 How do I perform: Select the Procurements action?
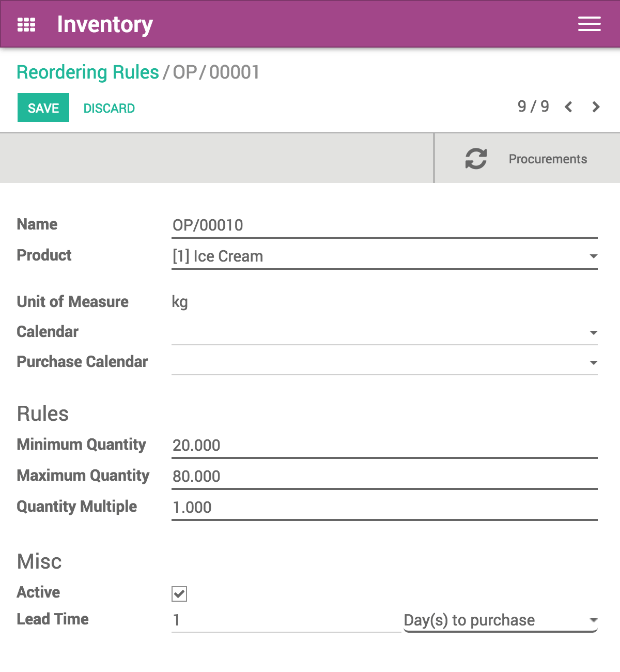(x=548, y=159)
